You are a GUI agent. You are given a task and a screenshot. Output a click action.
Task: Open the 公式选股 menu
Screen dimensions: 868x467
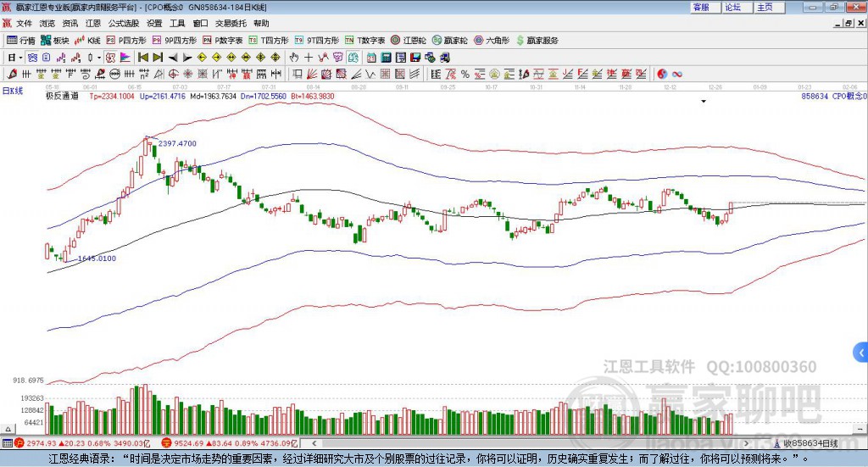124,23
